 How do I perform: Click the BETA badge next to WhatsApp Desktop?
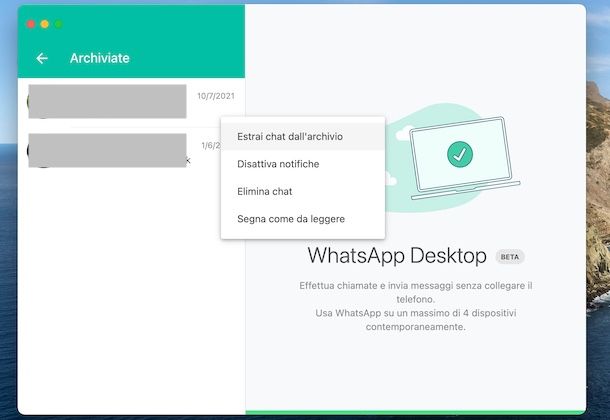click(510, 257)
